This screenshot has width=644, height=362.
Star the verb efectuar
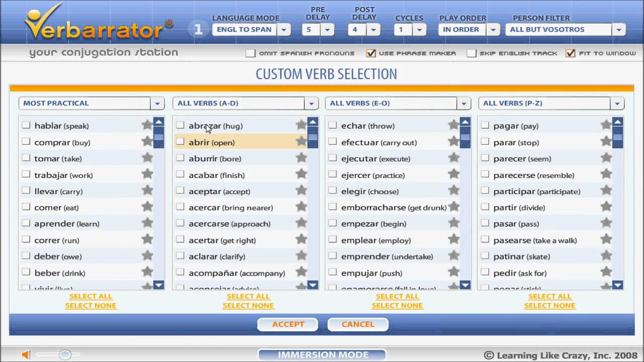pyautogui.click(x=453, y=142)
